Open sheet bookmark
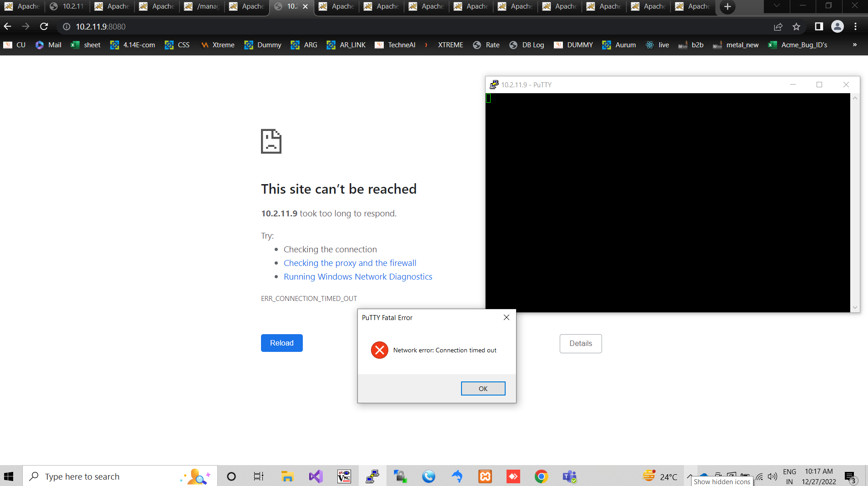 85,45
